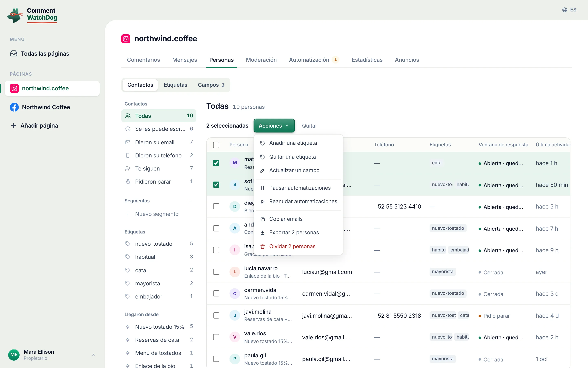Filter by Dieron su email contacts

(159, 142)
